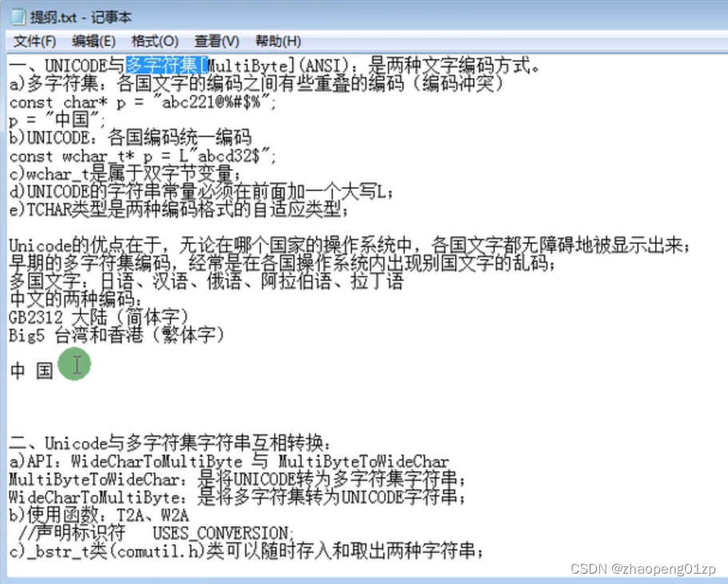Click the line a)API：WideCharToMultiByte 与 MultiByteToWideChar

[229, 461]
